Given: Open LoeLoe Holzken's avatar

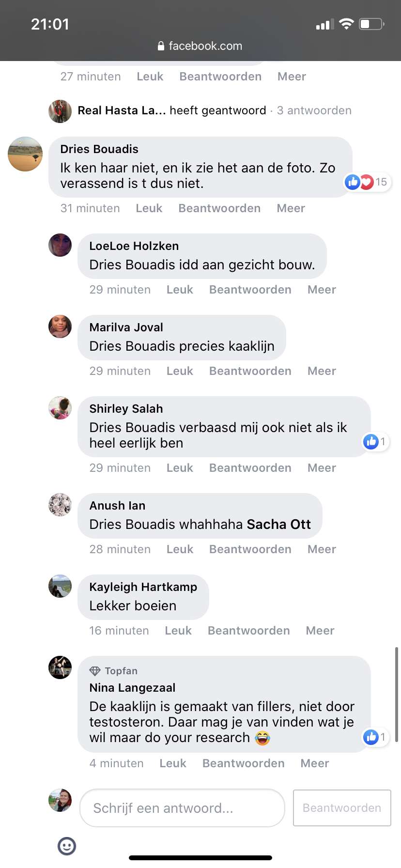Looking at the screenshot, I should tap(60, 245).
